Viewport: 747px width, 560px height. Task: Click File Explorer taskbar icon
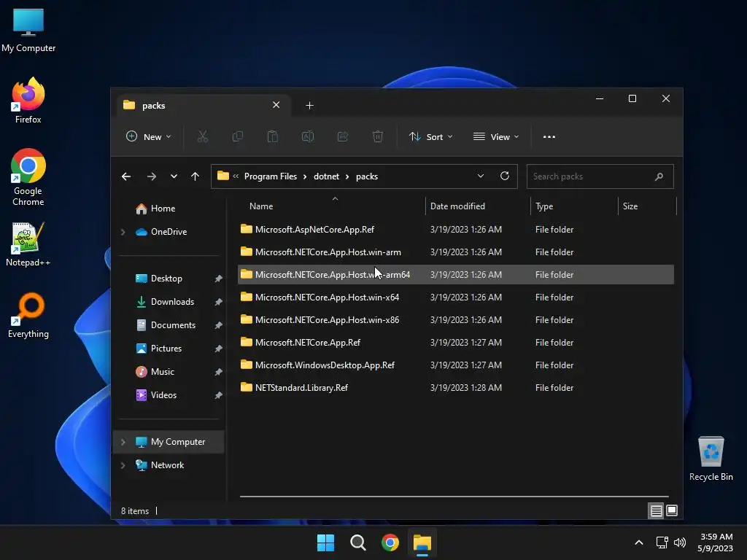click(x=422, y=542)
